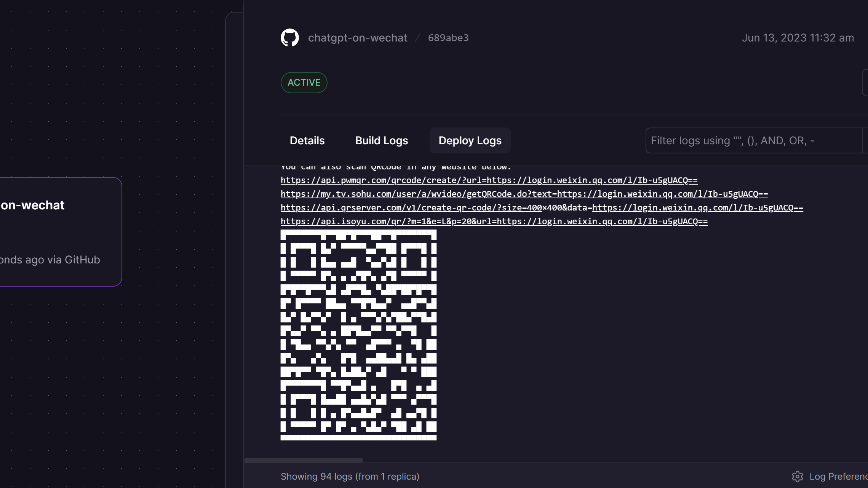
Task: Click the ACTIVE status badge
Action: click(304, 83)
